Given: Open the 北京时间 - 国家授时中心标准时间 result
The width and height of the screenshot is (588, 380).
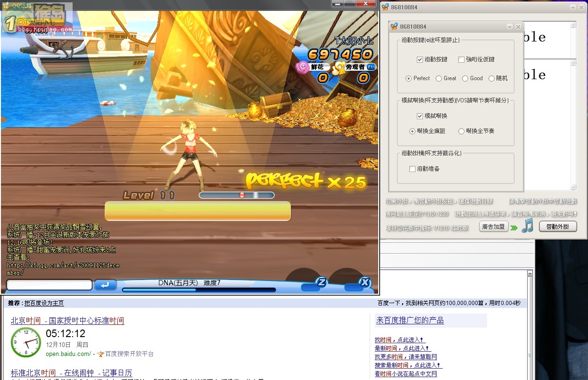Looking at the screenshot, I should 67,321.
